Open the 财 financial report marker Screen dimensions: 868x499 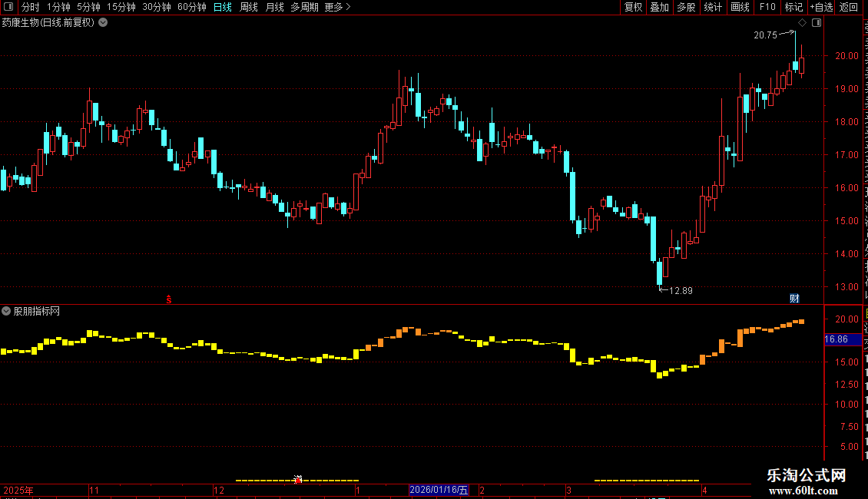794,299
